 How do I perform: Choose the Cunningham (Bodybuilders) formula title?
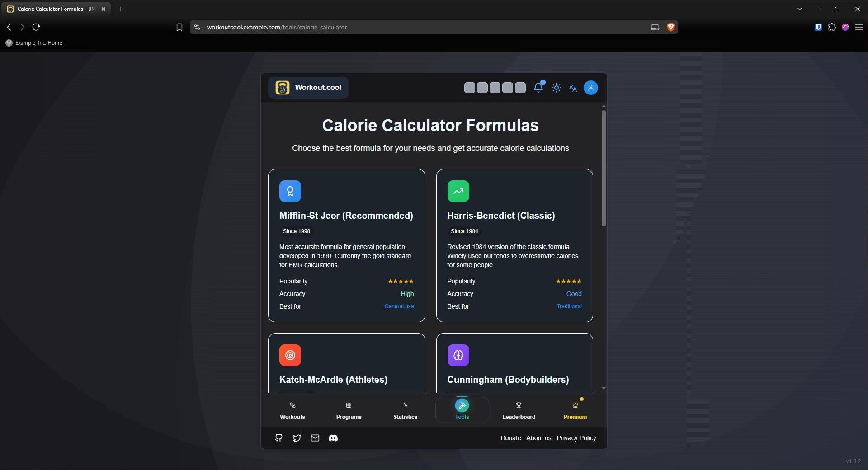pos(508,380)
